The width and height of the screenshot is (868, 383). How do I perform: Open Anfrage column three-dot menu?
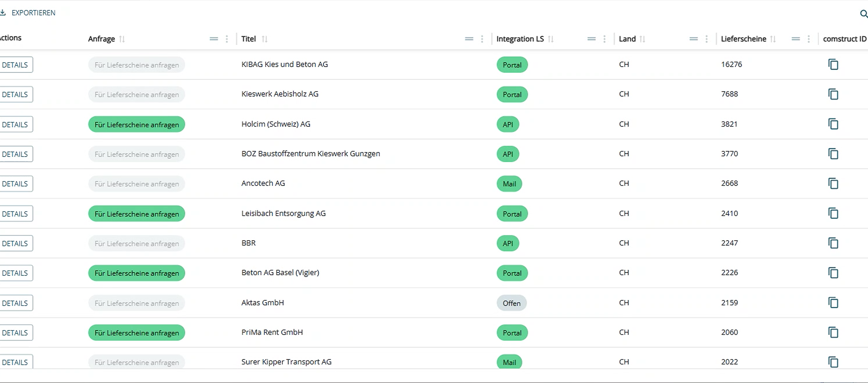coord(226,39)
